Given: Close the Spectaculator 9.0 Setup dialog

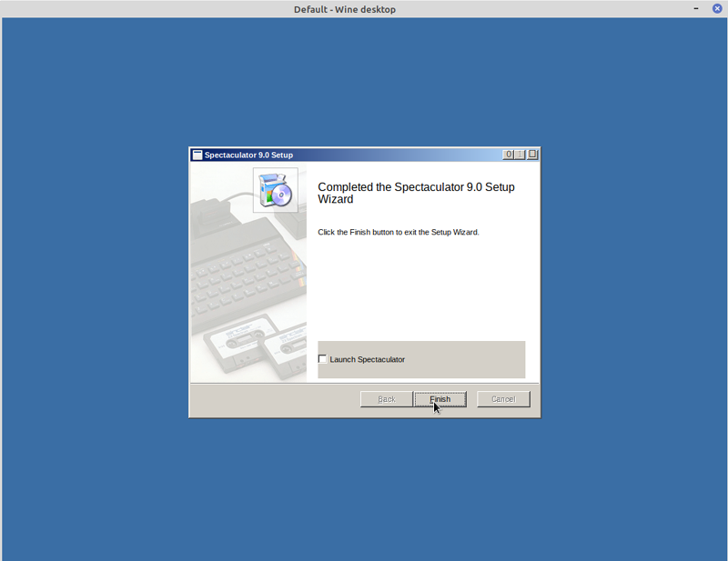Looking at the screenshot, I should (x=532, y=155).
